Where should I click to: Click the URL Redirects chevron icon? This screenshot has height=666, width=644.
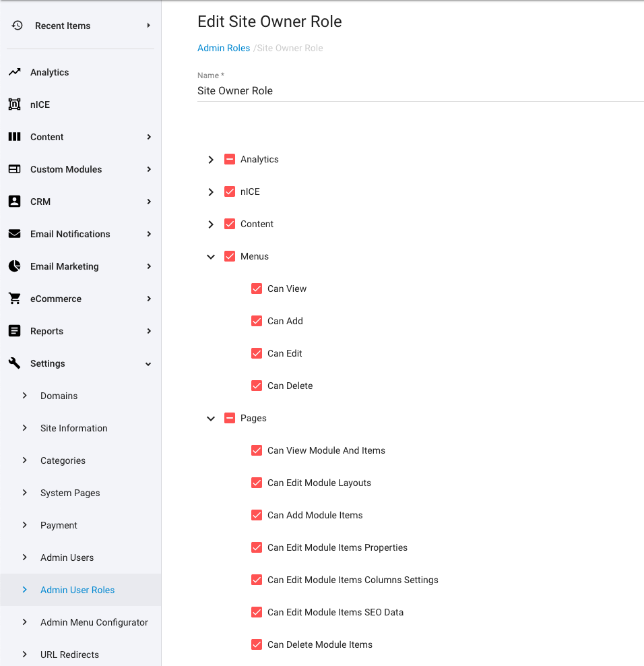coord(25,654)
